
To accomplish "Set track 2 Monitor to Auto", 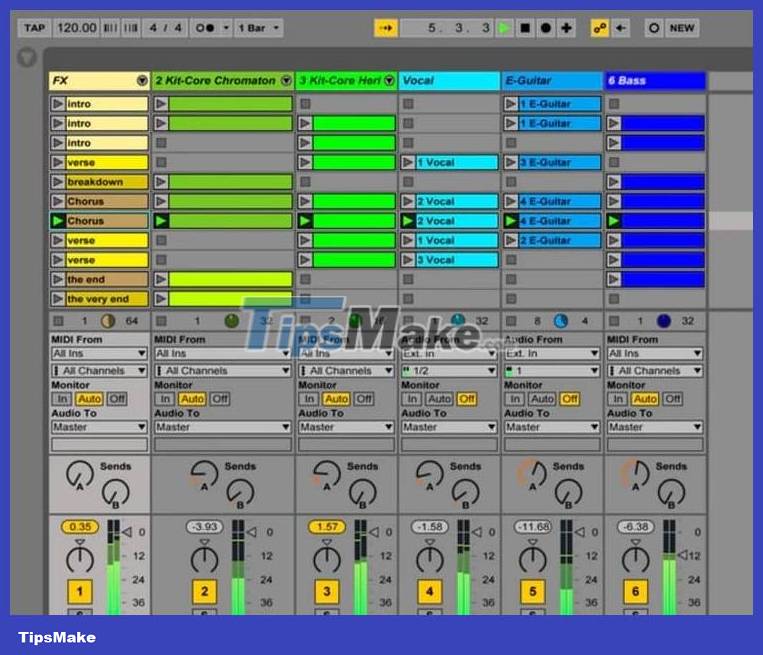I will pos(192,399).
